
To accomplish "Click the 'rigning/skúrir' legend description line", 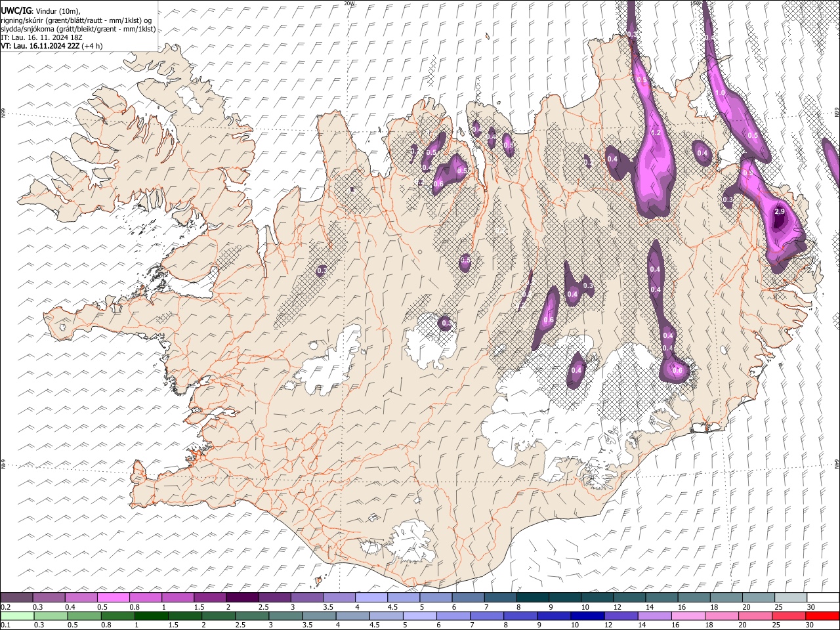I will pos(76,20).
